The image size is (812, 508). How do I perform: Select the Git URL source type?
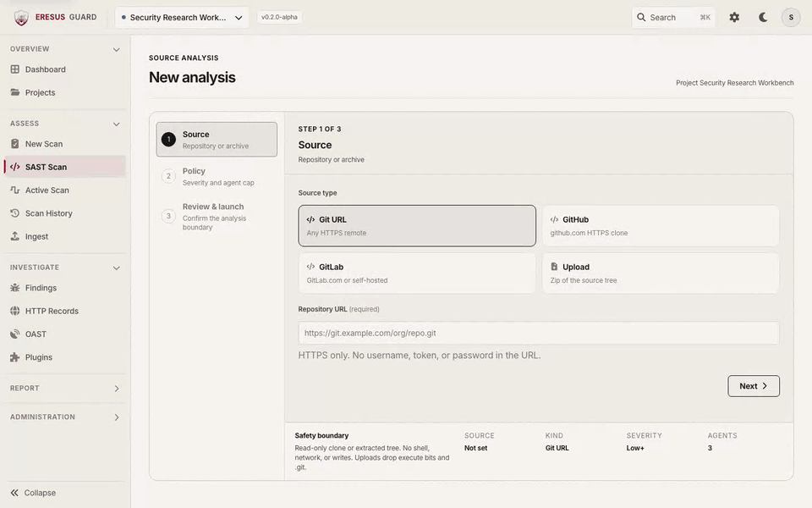click(x=417, y=225)
